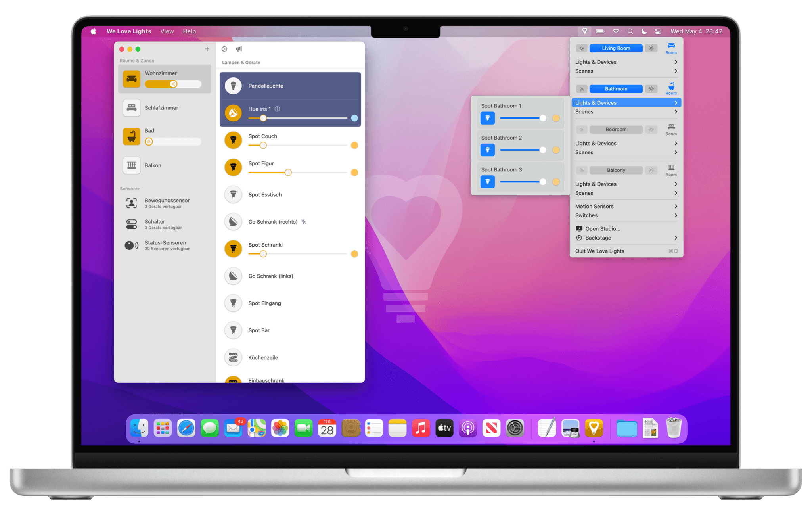Toggle the Spot Couch light icon
This screenshot has width=812, height=514.
pyautogui.click(x=233, y=140)
